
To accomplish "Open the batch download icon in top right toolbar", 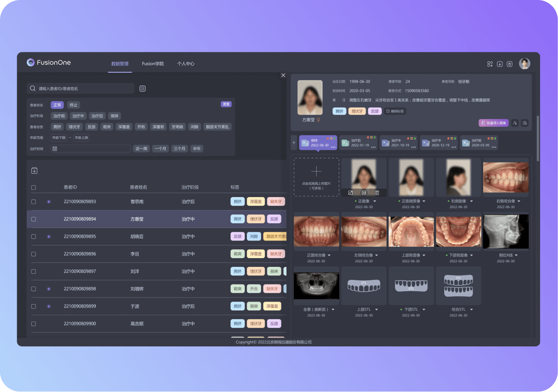I will [x=499, y=64].
